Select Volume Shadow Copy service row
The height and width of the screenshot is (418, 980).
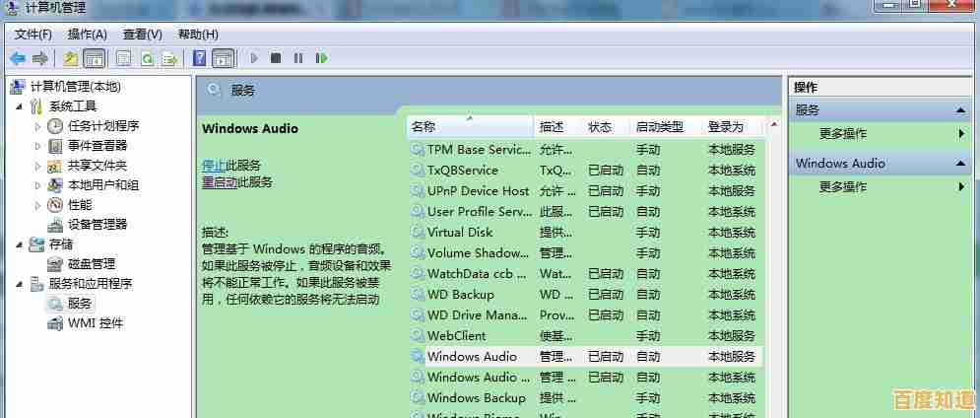[x=586, y=252]
